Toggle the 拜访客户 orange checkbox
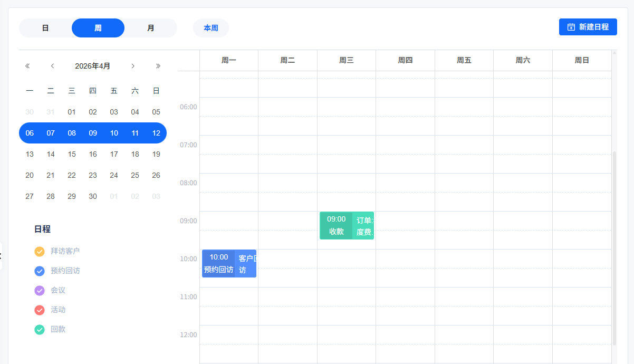Image resolution: width=634 pixels, height=364 pixels. coord(40,252)
